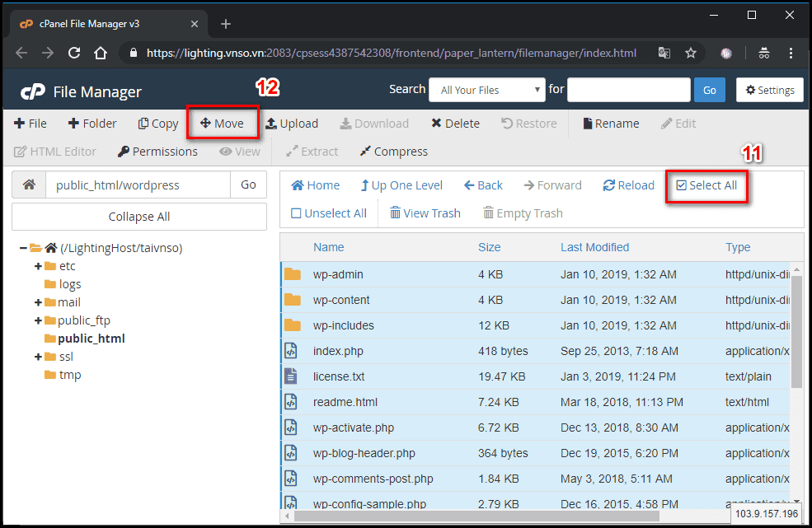812x528 pixels.
Task: Collapse the root LightingHost/taivnso tree node
Action: click(23, 248)
